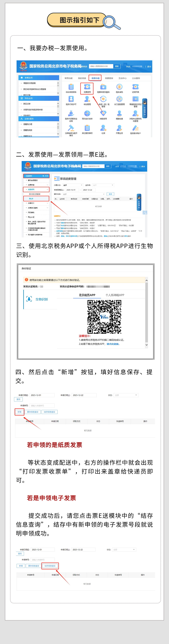Select the 个人所得税APP tab
The height and width of the screenshot is (644, 169).
tap(115, 295)
